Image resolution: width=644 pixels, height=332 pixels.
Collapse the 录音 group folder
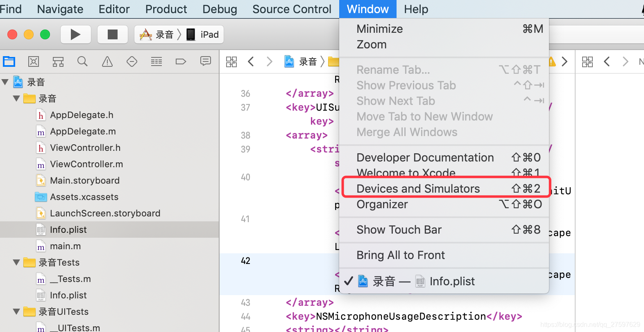(x=16, y=98)
